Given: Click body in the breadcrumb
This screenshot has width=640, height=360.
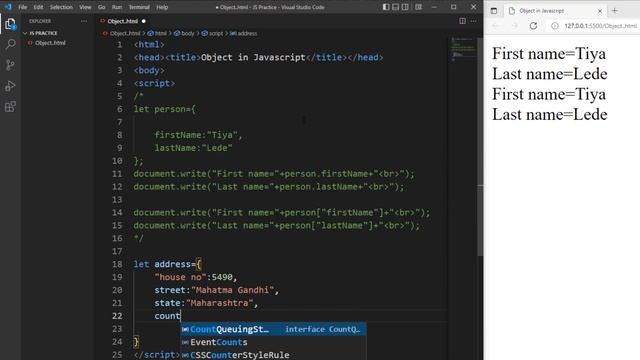Looking at the screenshot, I should [x=188, y=33].
